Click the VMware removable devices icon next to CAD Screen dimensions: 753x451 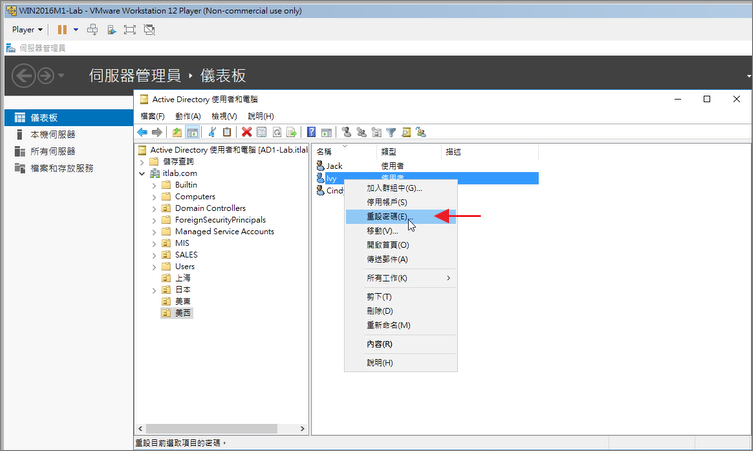click(111, 30)
